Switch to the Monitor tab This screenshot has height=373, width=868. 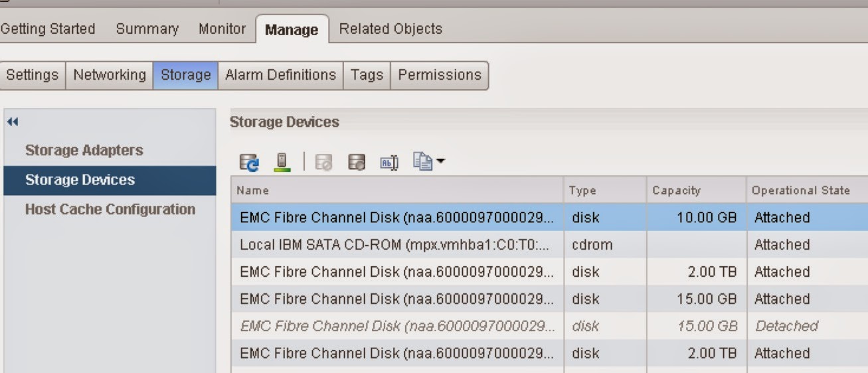point(222,29)
